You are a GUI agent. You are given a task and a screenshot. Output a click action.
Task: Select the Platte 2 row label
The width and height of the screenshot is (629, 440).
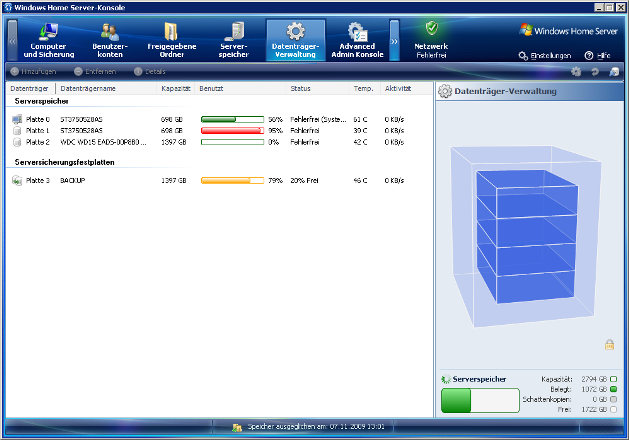38,142
